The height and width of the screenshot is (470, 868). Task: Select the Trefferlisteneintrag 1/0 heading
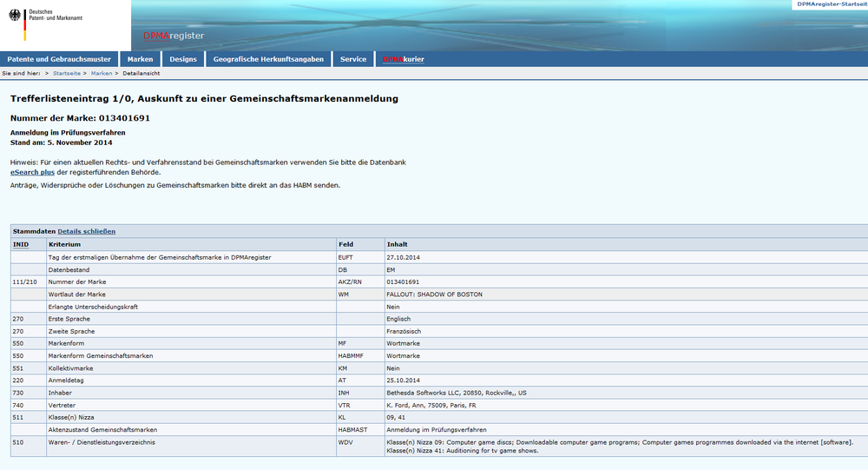204,99
